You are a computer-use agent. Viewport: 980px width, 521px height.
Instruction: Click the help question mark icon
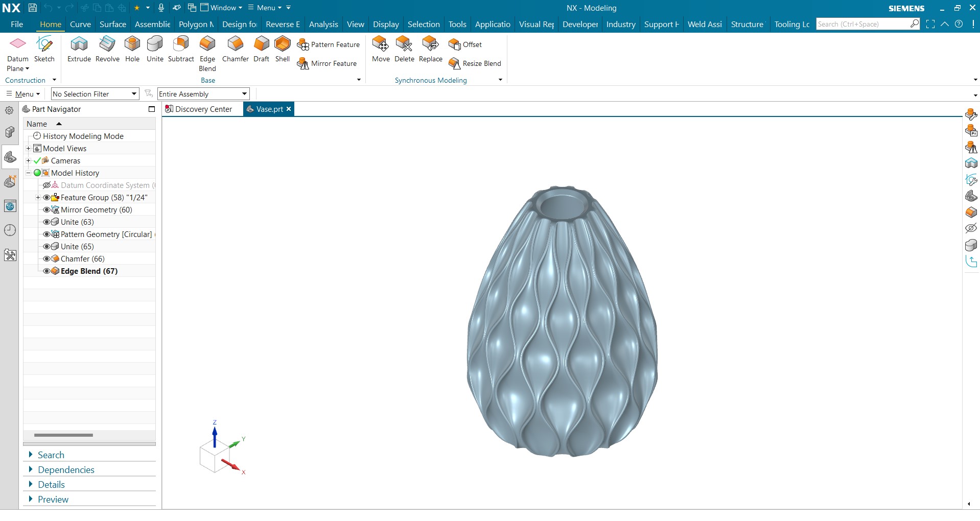(x=959, y=24)
